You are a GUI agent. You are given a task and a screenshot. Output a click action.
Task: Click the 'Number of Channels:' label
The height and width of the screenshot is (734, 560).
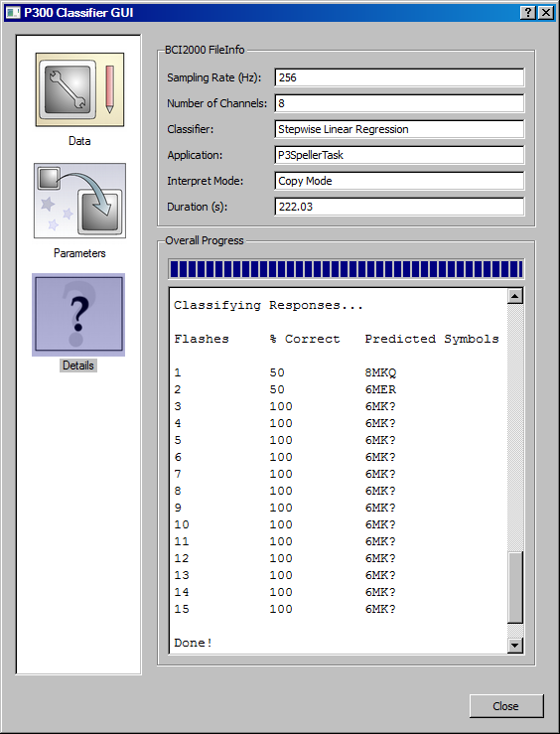(x=217, y=103)
